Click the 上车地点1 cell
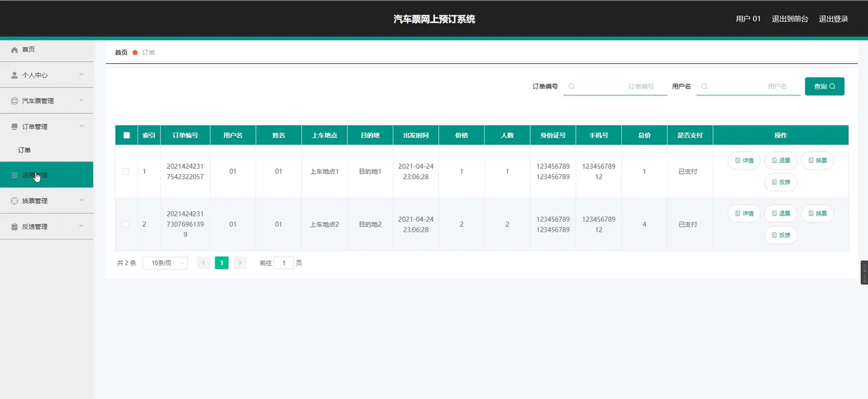Screen dimensions: 868x399 click(x=325, y=172)
